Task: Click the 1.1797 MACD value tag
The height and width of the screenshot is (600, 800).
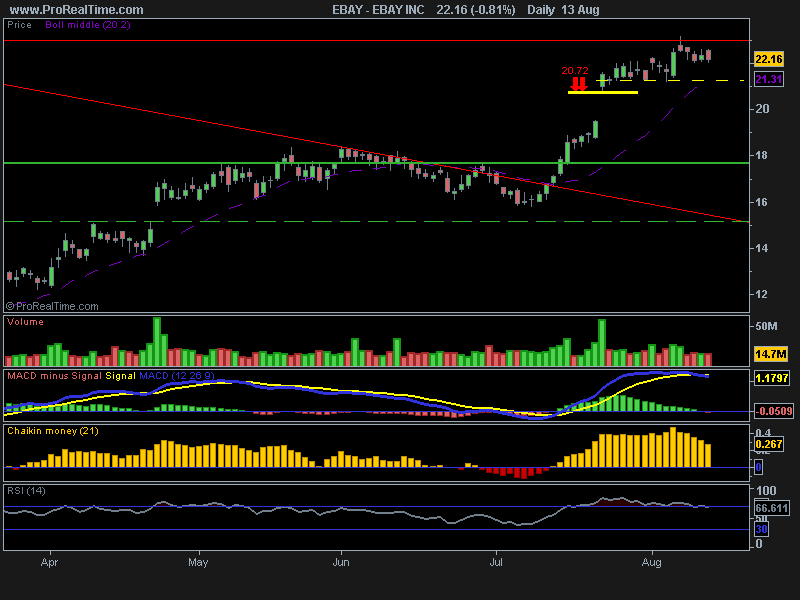Action: [772, 378]
